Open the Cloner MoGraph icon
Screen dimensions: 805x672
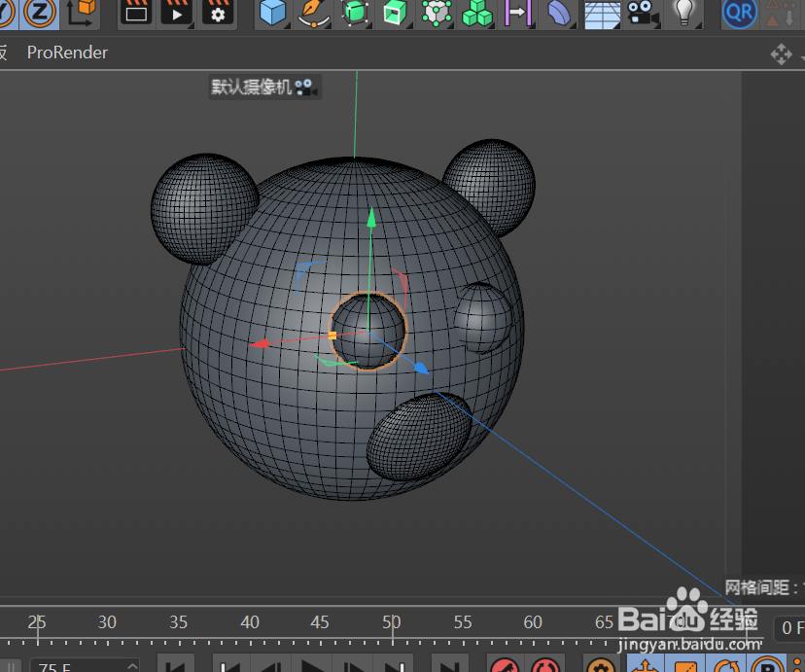pos(437,13)
